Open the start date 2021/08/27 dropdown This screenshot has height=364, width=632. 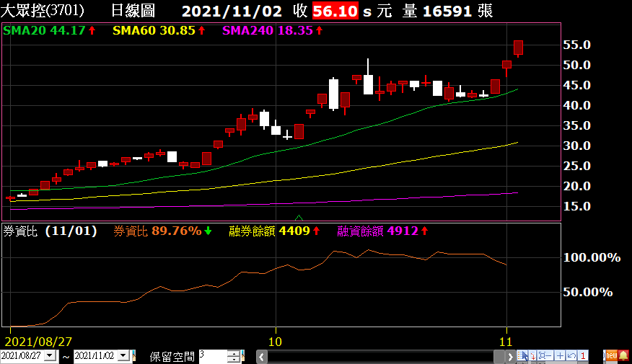pos(50,355)
